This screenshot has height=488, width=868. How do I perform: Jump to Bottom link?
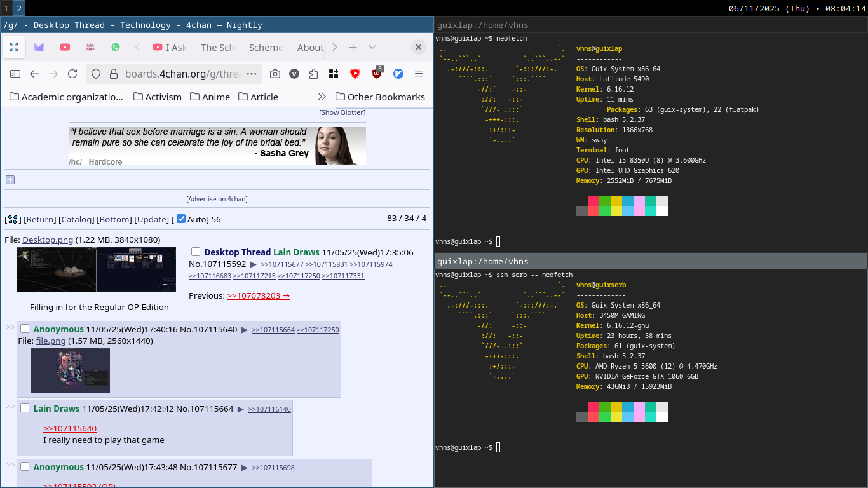(x=114, y=219)
